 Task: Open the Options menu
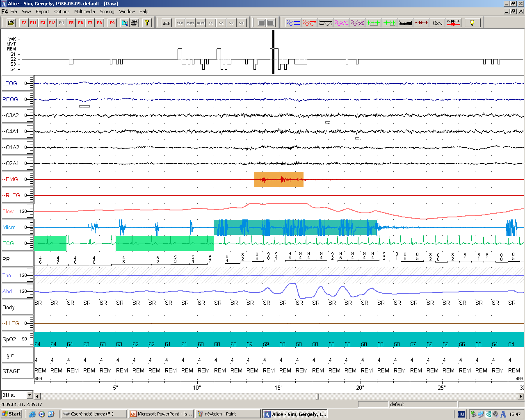[x=62, y=11]
